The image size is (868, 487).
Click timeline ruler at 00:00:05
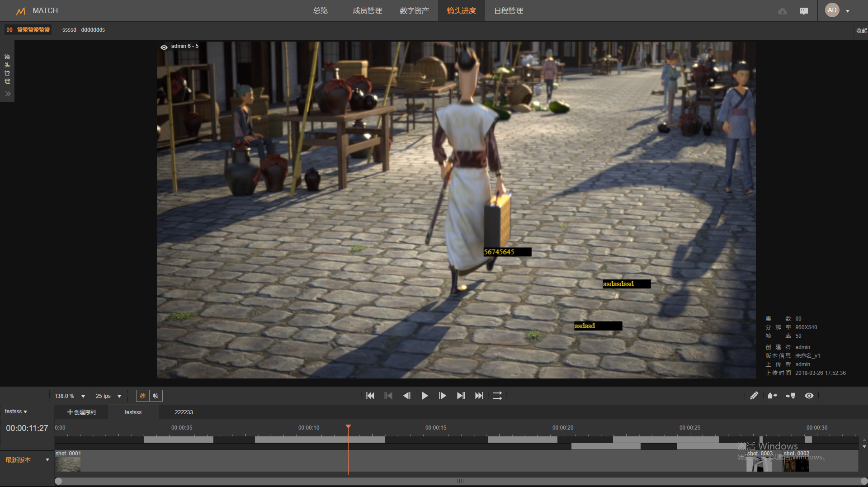(182, 428)
